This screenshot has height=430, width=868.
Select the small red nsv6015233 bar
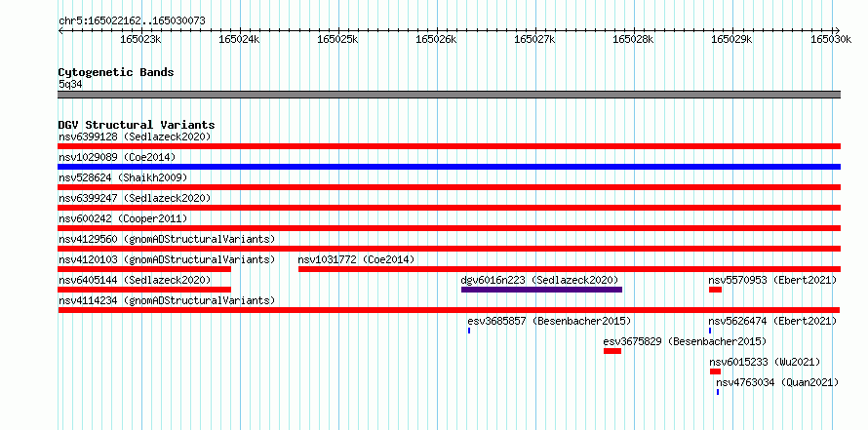[x=715, y=371]
